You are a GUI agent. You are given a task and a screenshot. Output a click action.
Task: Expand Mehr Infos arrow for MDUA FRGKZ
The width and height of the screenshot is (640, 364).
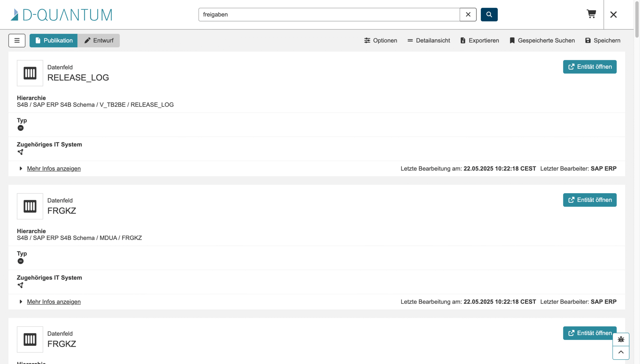tap(21, 302)
